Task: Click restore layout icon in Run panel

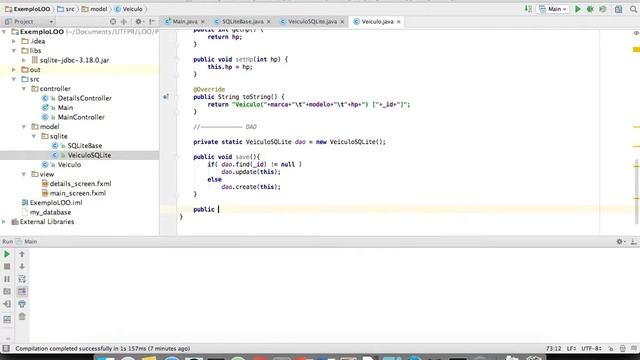Action: (x=7, y=319)
